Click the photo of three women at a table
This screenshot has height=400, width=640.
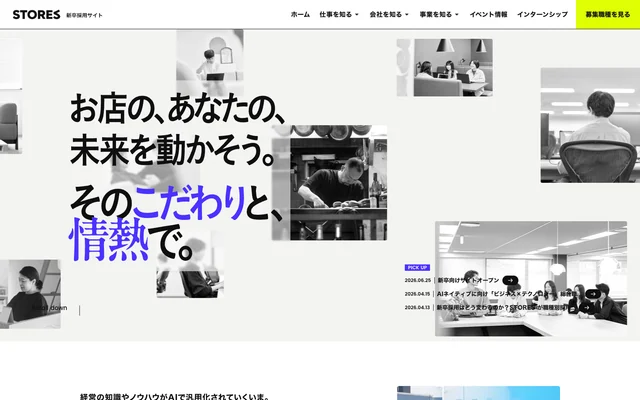point(453,68)
